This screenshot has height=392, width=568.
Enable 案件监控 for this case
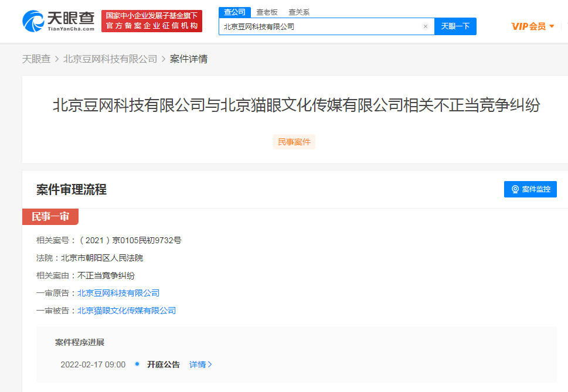click(x=530, y=189)
